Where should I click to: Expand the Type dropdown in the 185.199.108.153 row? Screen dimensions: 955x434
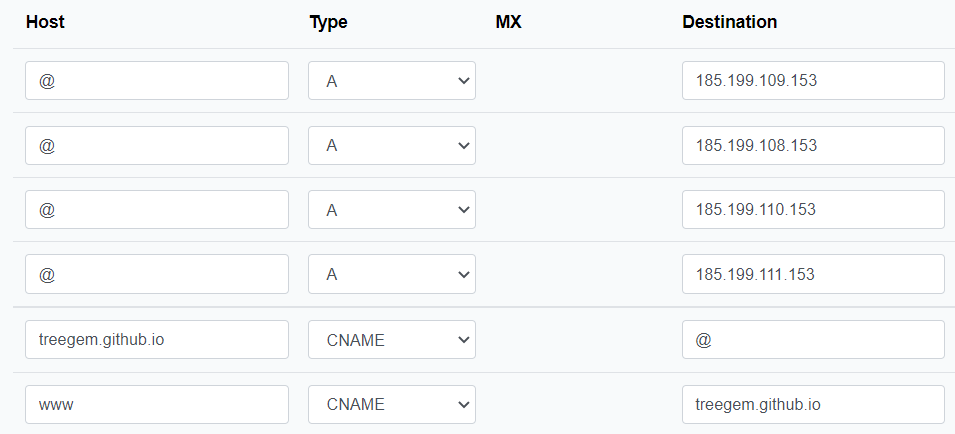391,145
